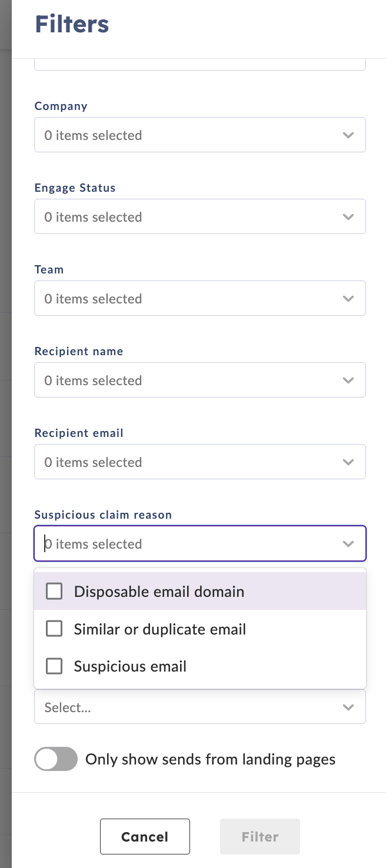Check the Disposable email domain checkbox

click(54, 591)
